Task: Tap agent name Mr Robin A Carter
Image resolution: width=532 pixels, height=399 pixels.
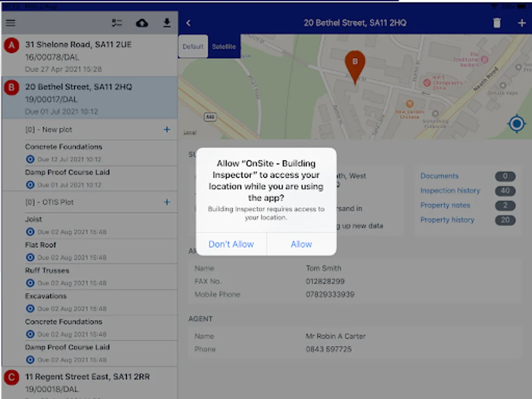Action: point(336,336)
